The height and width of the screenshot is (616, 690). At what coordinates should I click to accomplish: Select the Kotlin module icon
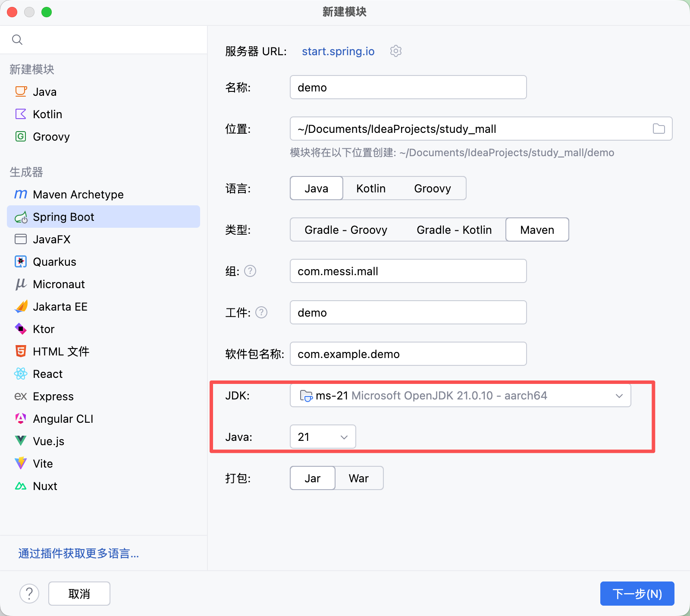(21, 114)
